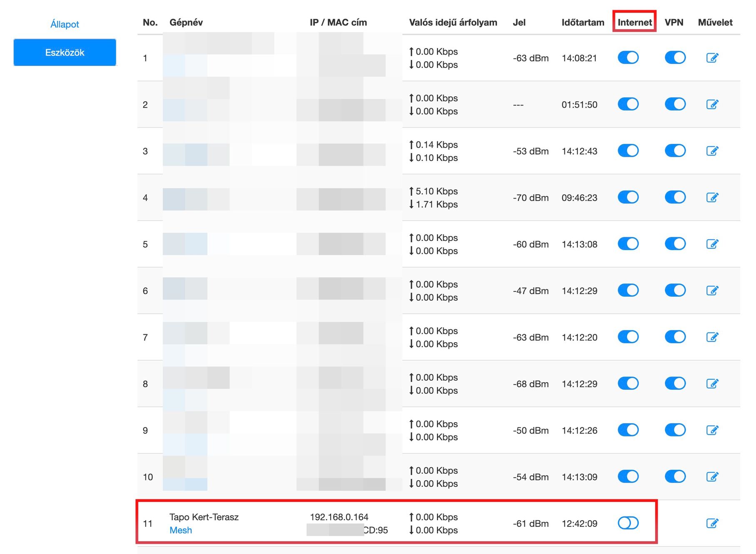756x554 pixels.
Task: Toggle VPN off for device 9
Action: point(675,430)
